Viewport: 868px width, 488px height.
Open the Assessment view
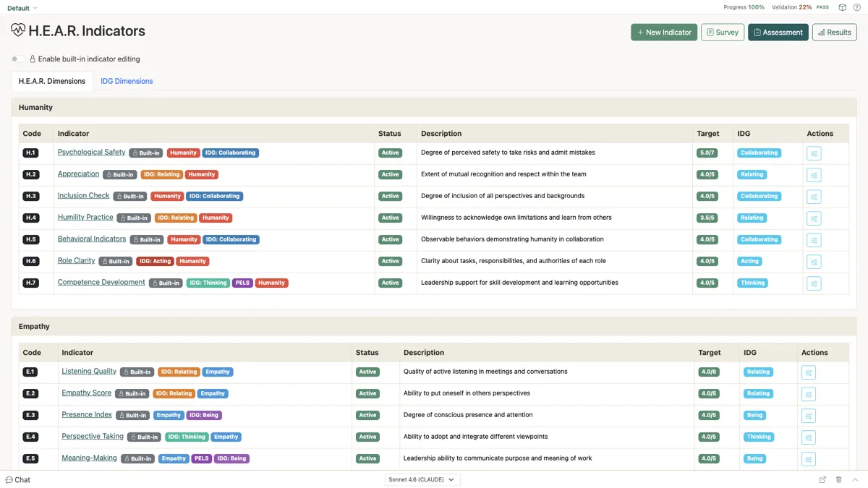pos(778,32)
